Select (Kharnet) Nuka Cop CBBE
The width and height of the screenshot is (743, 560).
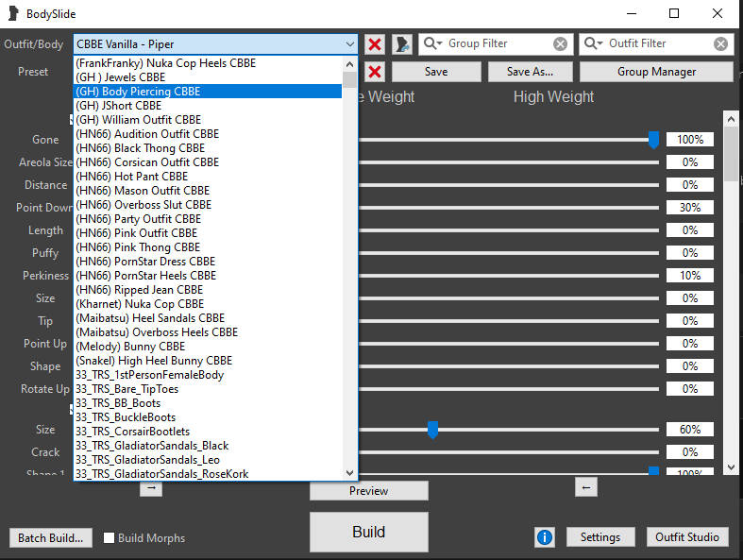(208, 304)
